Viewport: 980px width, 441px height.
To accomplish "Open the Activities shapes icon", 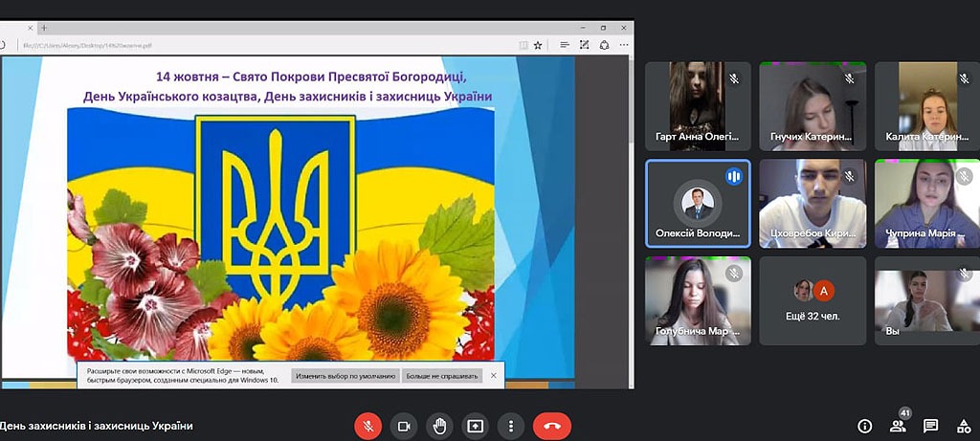I will click(963, 426).
